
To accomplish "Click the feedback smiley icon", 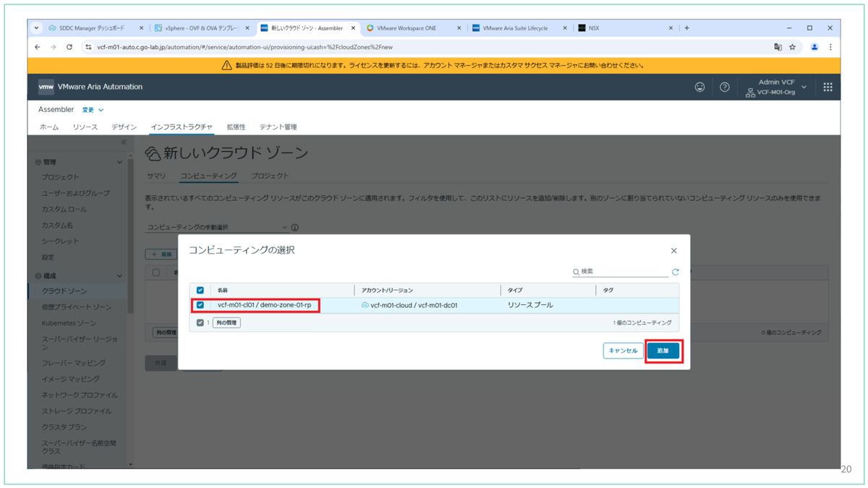I will pos(699,87).
